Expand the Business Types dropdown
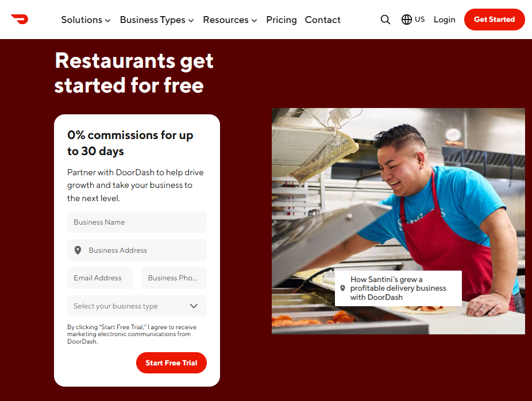The width and height of the screenshot is (532, 401). 157,20
